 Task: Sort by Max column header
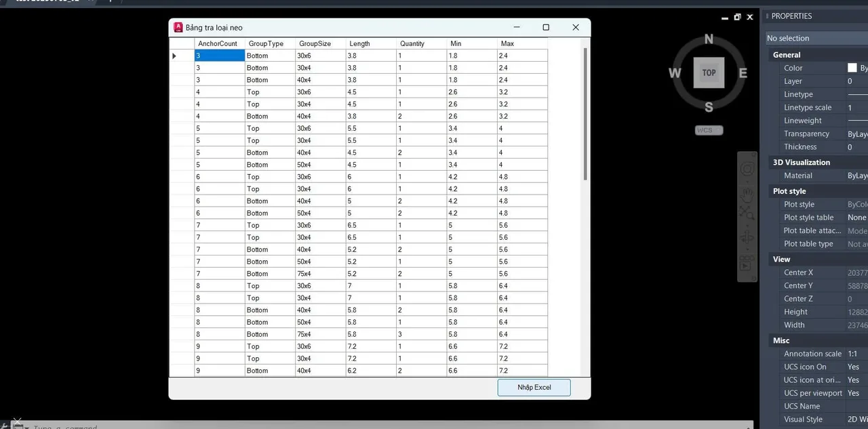pyautogui.click(x=522, y=43)
